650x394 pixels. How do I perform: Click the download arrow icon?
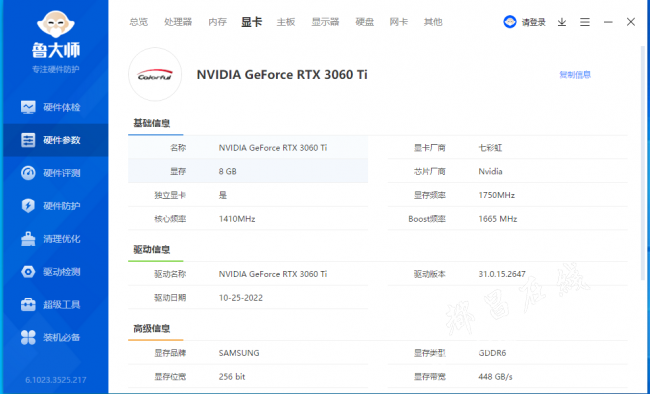click(562, 22)
